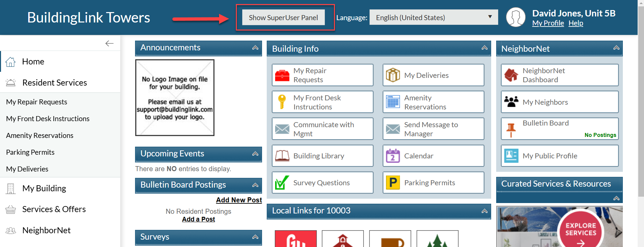
Task: Click the Send Message to Manager envelope icon
Action: [x=393, y=129]
